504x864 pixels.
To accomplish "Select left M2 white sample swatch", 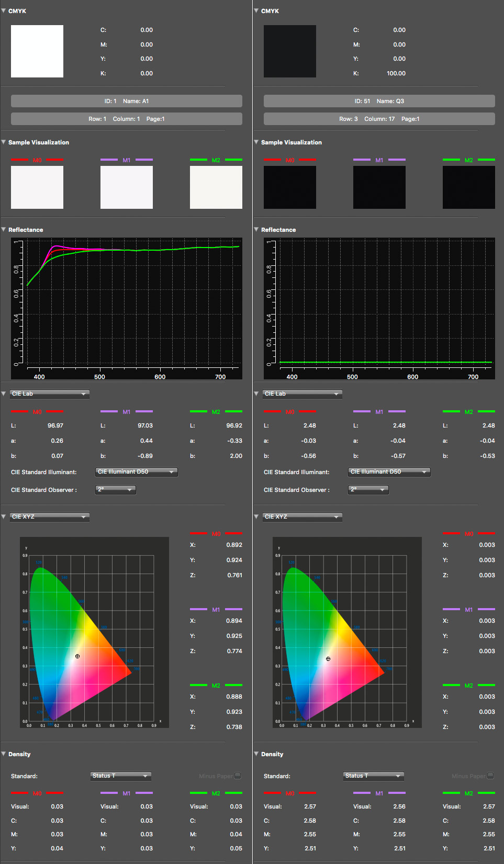I will tap(216, 187).
